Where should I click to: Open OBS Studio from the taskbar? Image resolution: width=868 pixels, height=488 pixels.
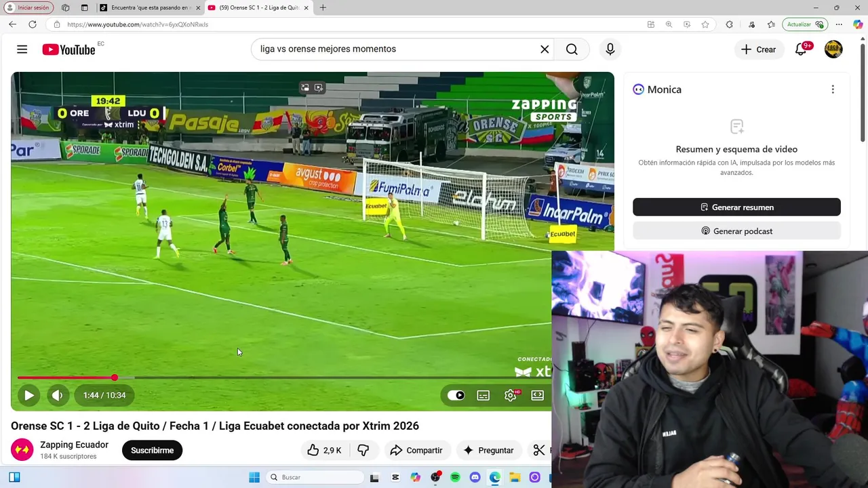point(435,477)
